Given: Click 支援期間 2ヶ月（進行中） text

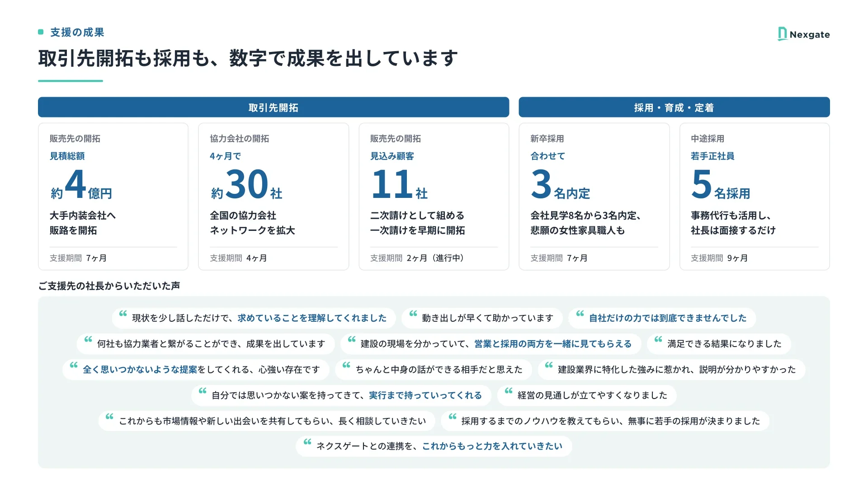Looking at the screenshot, I should tap(417, 258).
